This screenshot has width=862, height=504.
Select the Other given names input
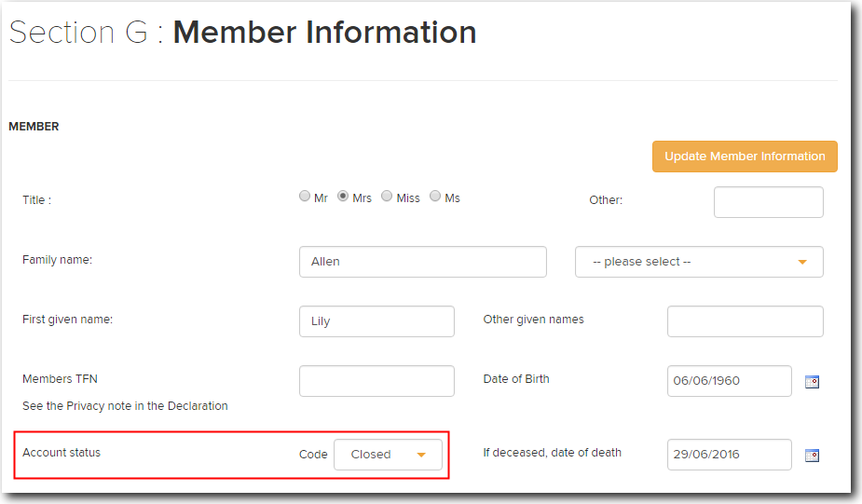tap(745, 321)
